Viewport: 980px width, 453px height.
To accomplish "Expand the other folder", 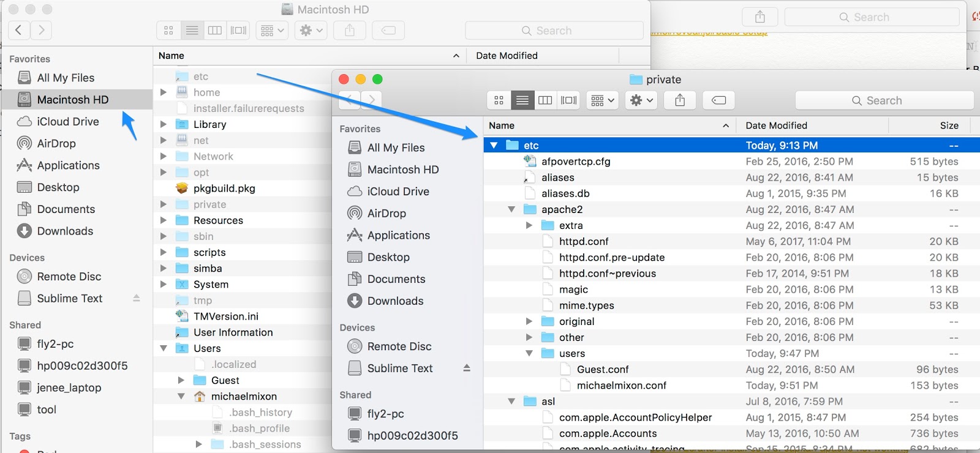I will click(x=529, y=337).
